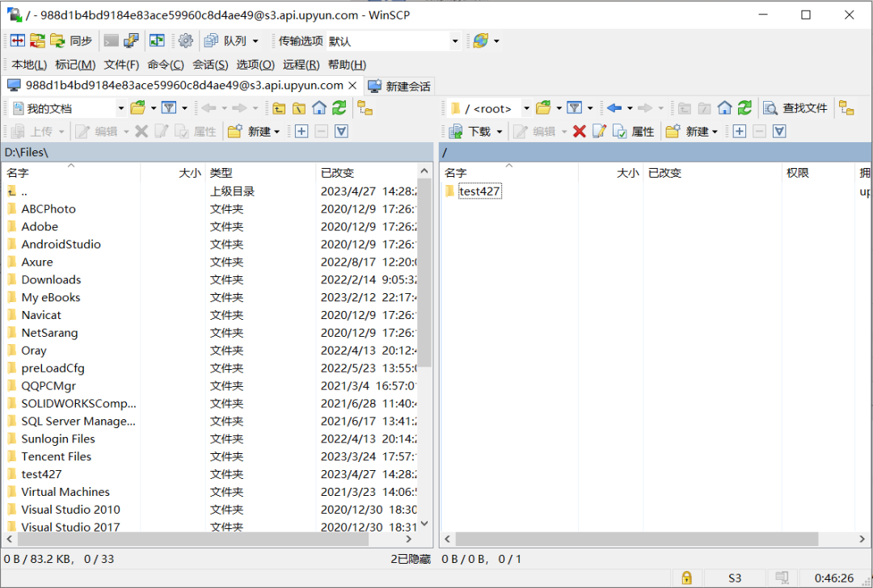Click the remote 属性 properties button
The height and width of the screenshot is (588, 873).
click(x=633, y=132)
